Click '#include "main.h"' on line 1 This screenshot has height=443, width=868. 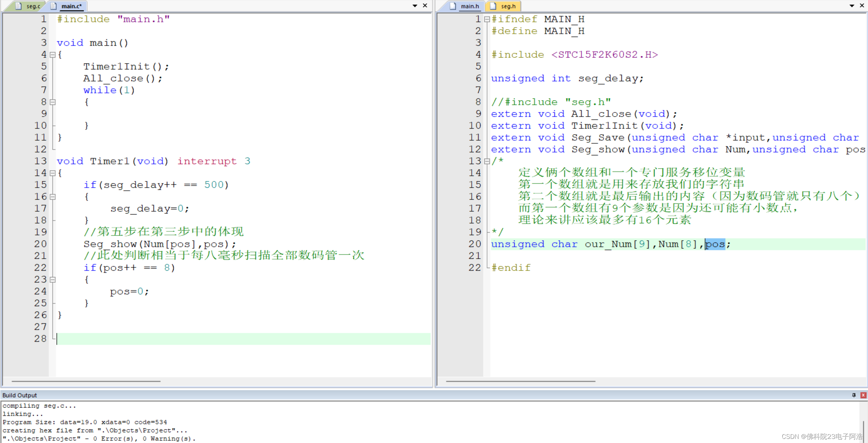pyautogui.click(x=113, y=19)
